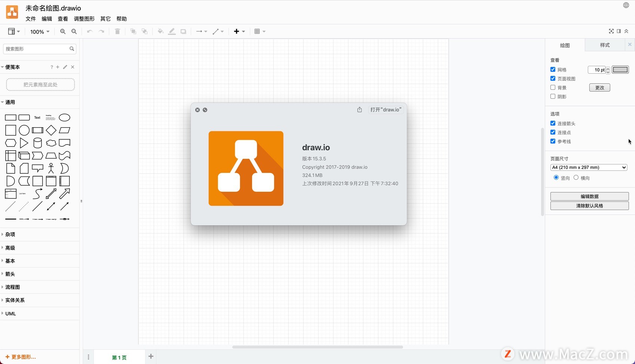
Task: Select the hexagon shape in General
Action: tap(10, 143)
